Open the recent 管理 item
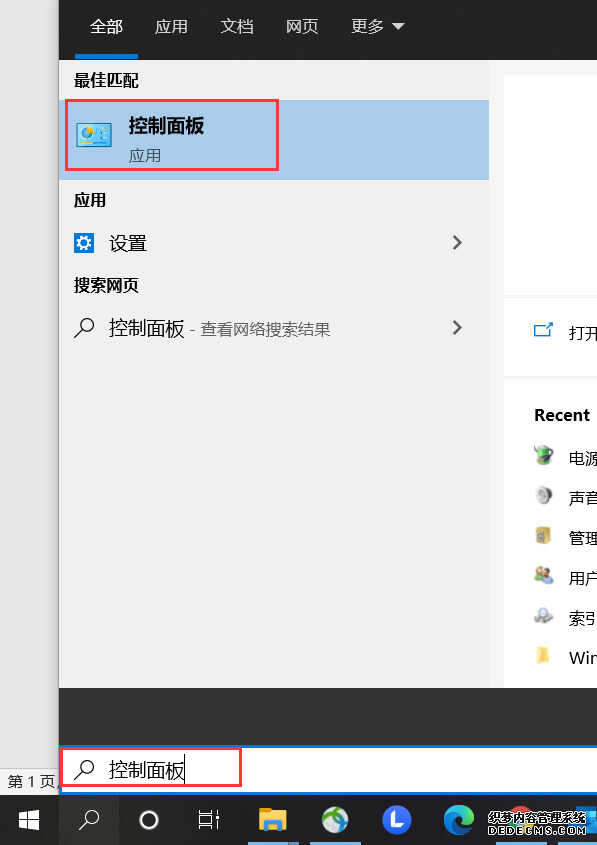The width and height of the screenshot is (597, 845). point(582,538)
